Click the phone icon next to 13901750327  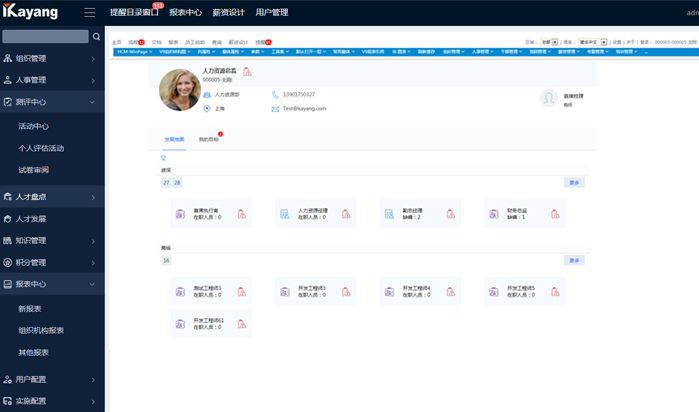[x=275, y=94]
